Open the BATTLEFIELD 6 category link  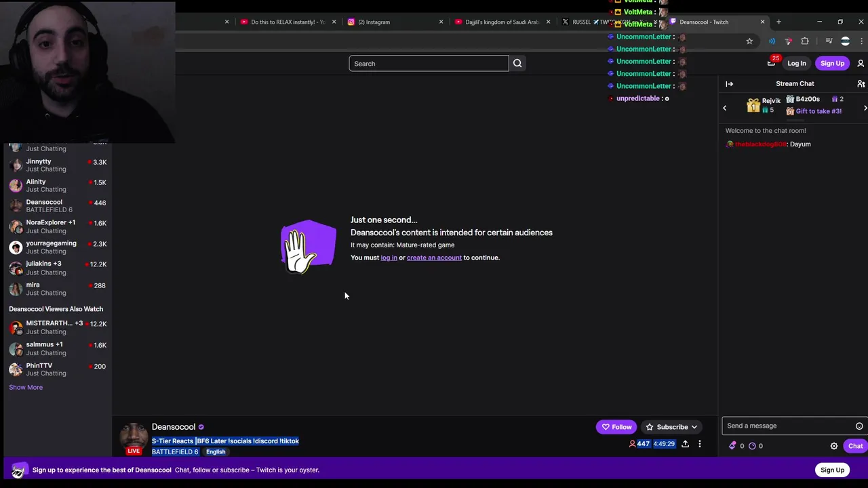(x=175, y=451)
